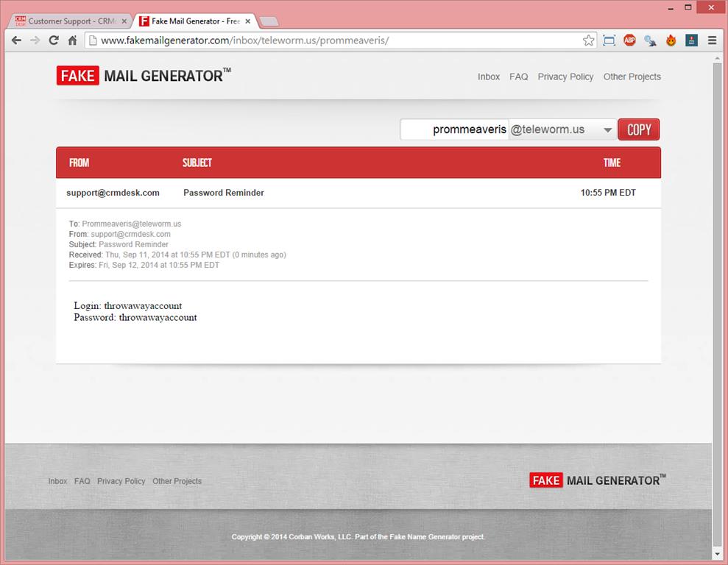Screen dimensions: 728x565
Task: Go to the browser home page icon
Action: click(72, 40)
